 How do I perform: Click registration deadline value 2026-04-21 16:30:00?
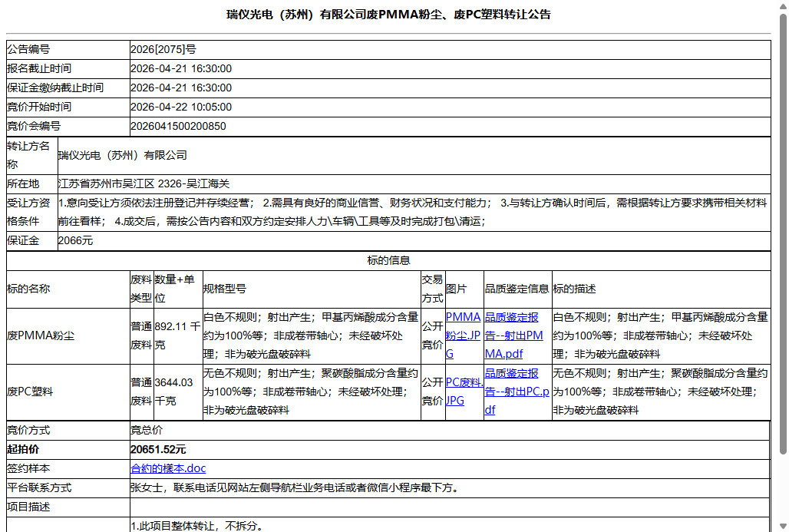[x=181, y=68]
